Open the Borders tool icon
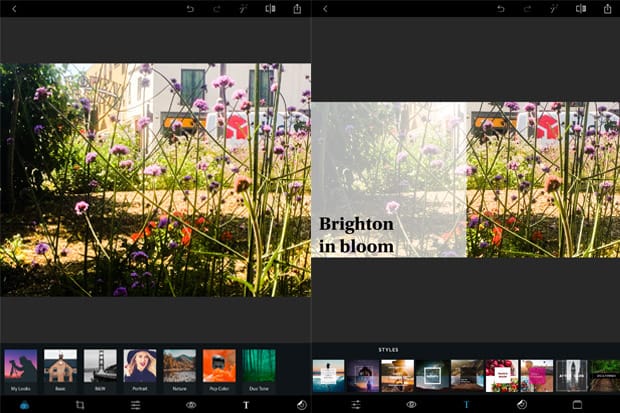 click(x=576, y=404)
